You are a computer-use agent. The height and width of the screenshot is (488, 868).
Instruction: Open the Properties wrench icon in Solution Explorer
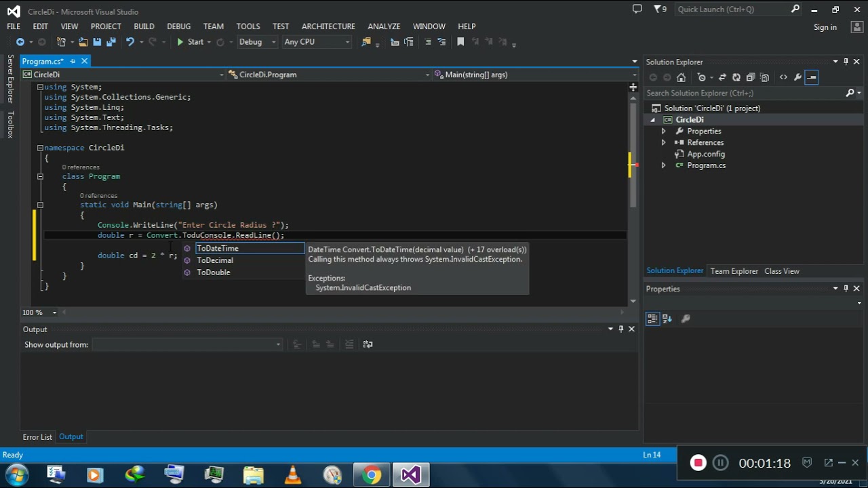point(797,77)
